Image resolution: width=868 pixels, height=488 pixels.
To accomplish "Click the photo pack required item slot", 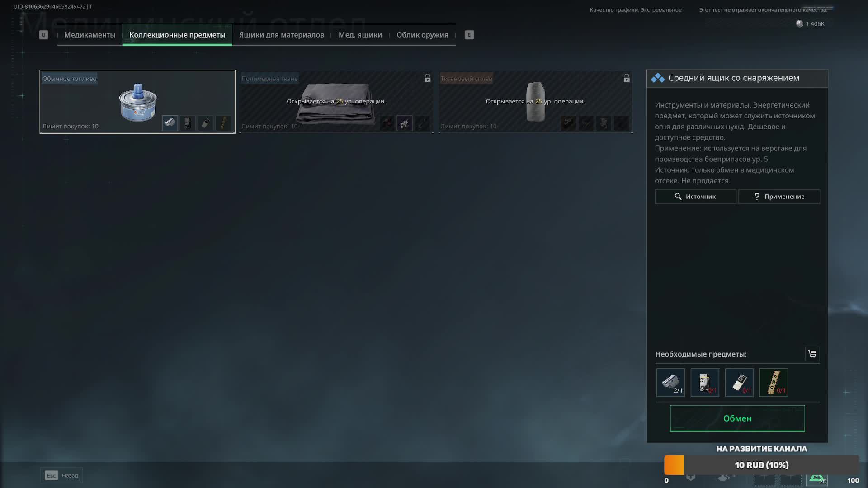I will [705, 383].
